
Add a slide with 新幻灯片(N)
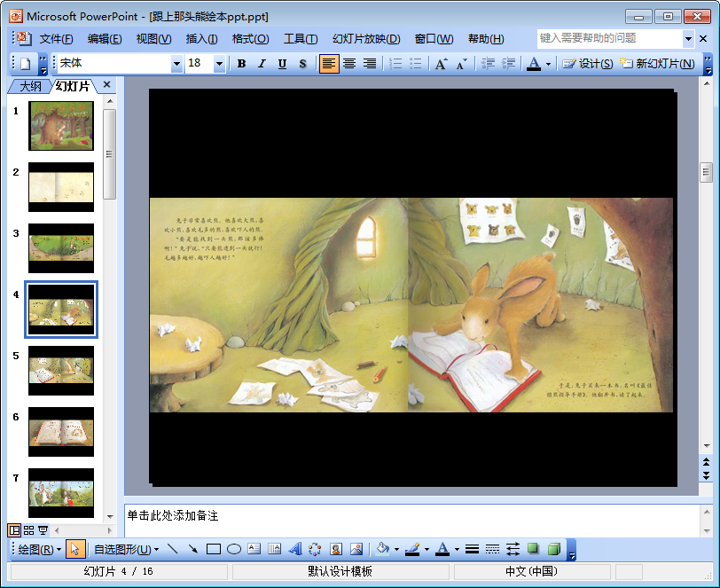(657, 64)
